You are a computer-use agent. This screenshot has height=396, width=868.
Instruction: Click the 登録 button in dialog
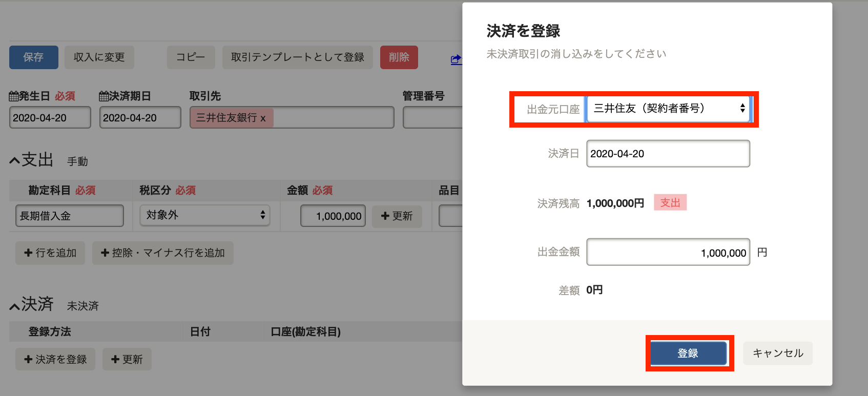(689, 353)
